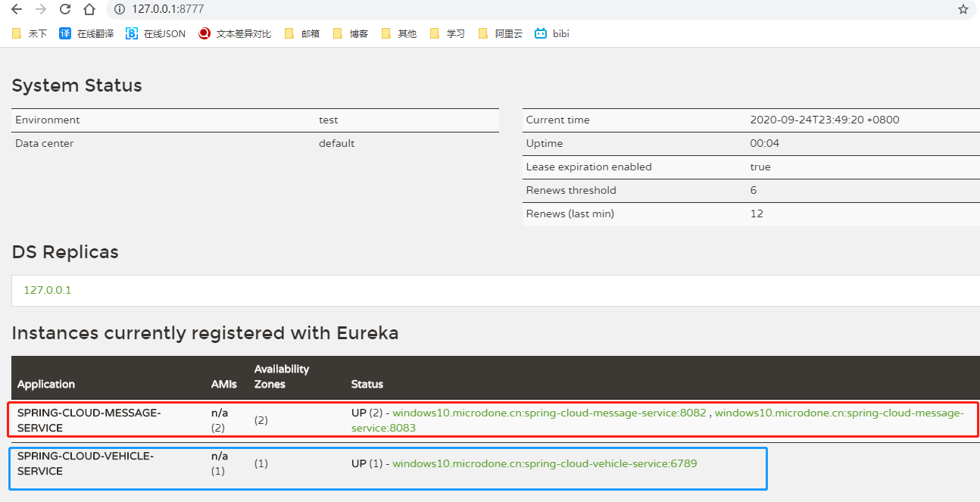
Task: Open the 阿里云 bookmark folder
Action: point(501,33)
